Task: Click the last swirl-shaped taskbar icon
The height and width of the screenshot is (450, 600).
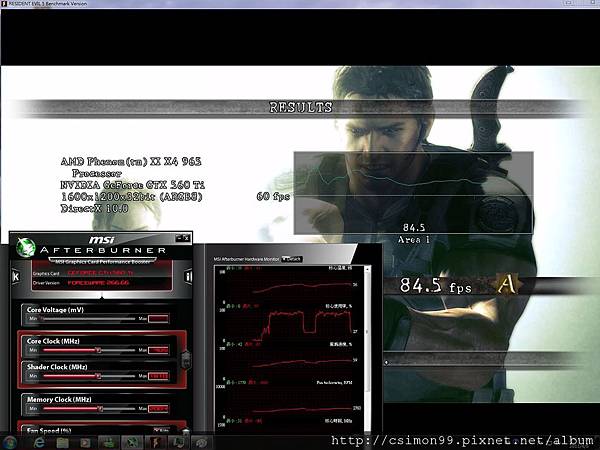Action: (x=201, y=443)
